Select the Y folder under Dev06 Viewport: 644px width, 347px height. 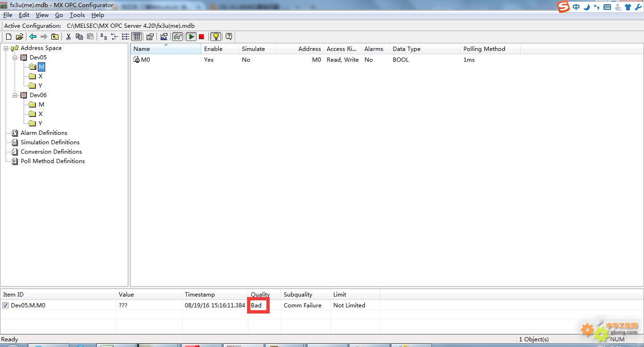[41, 124]
